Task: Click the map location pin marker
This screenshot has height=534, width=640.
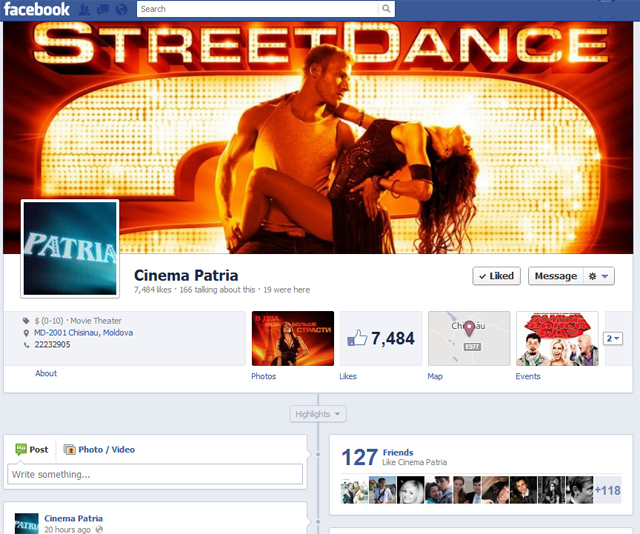Action: 469,328
